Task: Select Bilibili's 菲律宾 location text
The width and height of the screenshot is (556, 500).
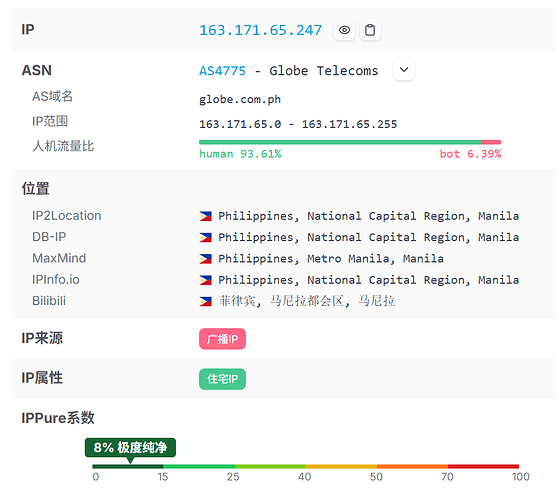Action: pos(307,301)
